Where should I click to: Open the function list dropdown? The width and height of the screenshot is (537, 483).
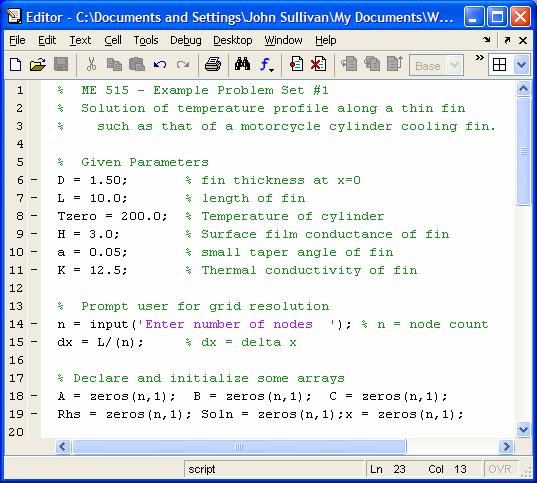pyautogui.click(x=266, y=64)
